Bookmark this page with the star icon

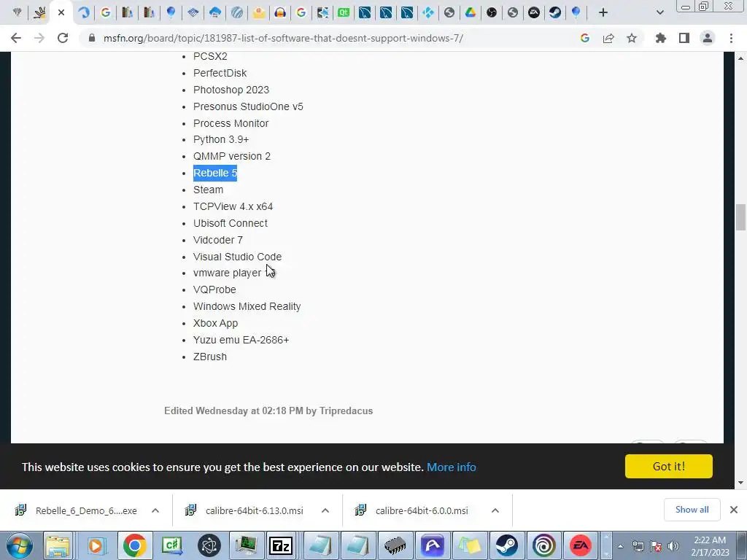[x=632, y=38]
